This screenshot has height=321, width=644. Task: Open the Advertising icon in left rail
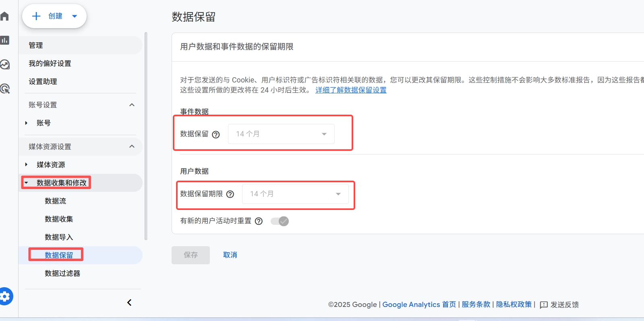click(5, 88)
